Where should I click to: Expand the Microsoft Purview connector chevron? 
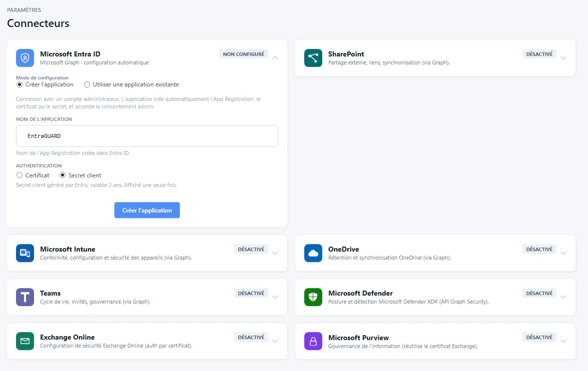[563, 341]
